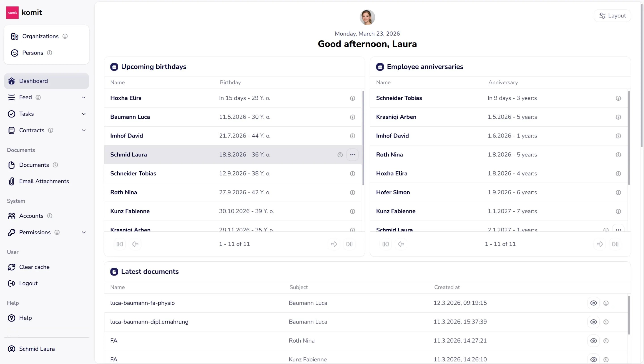
Task: Click info icon on Hoxha Elira birthday row
Action: pyautogui.click(x=352, y=98)
